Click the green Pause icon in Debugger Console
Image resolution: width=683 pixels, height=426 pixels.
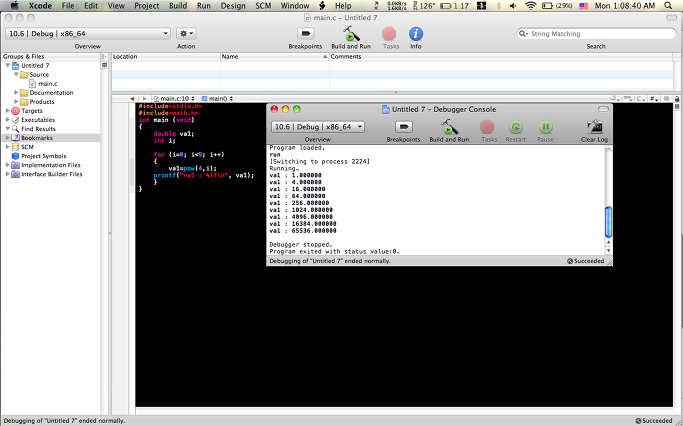545,127
